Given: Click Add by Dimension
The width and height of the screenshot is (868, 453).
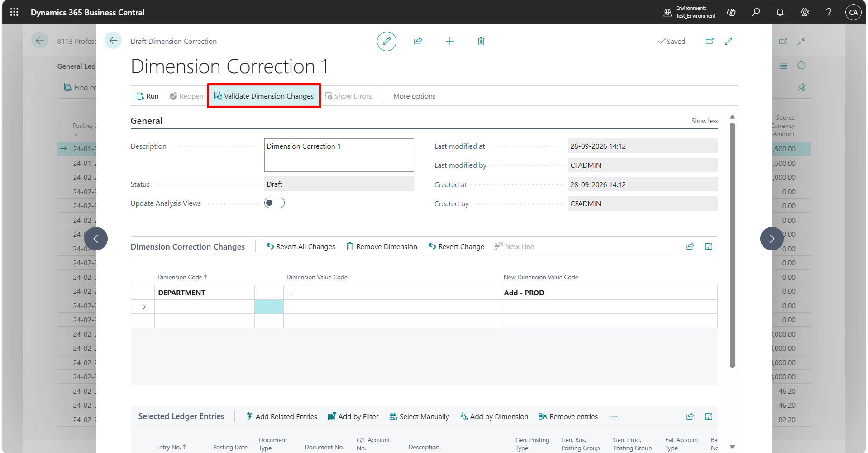Looking at the screenshot, I should [494, 416].
